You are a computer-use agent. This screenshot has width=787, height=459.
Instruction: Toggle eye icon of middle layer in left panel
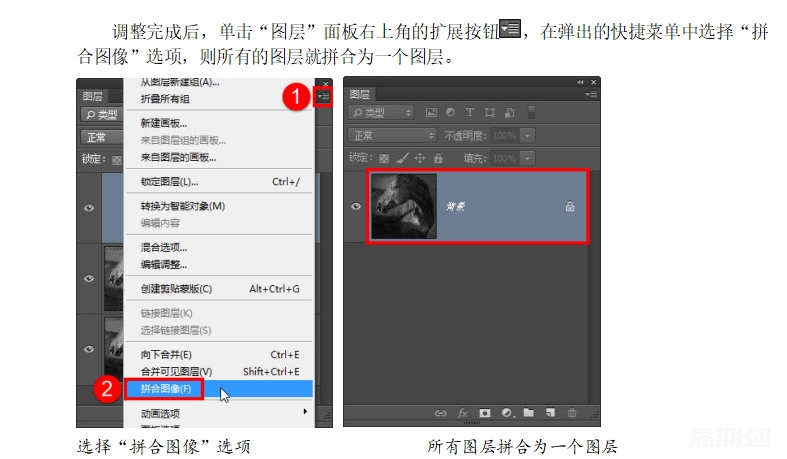(89, 278)
